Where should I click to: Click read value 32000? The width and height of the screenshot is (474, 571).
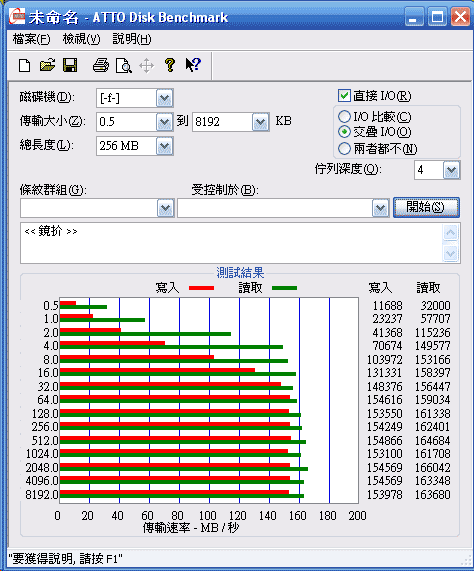click(435, 305)
